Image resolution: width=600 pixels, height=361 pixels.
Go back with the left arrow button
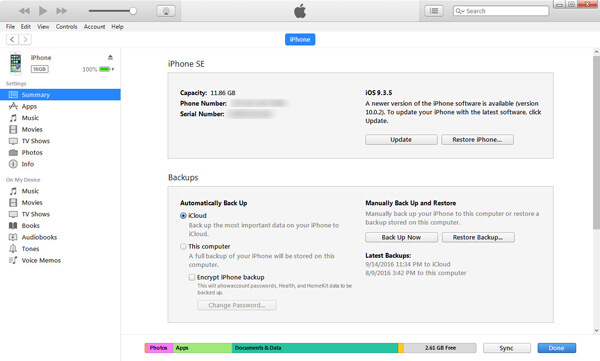[x=12, y=39]
